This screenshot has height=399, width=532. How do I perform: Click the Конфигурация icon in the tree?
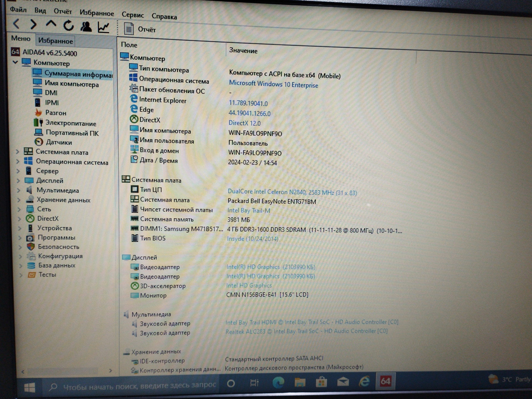pyautogui.click(x=31, y=256)
